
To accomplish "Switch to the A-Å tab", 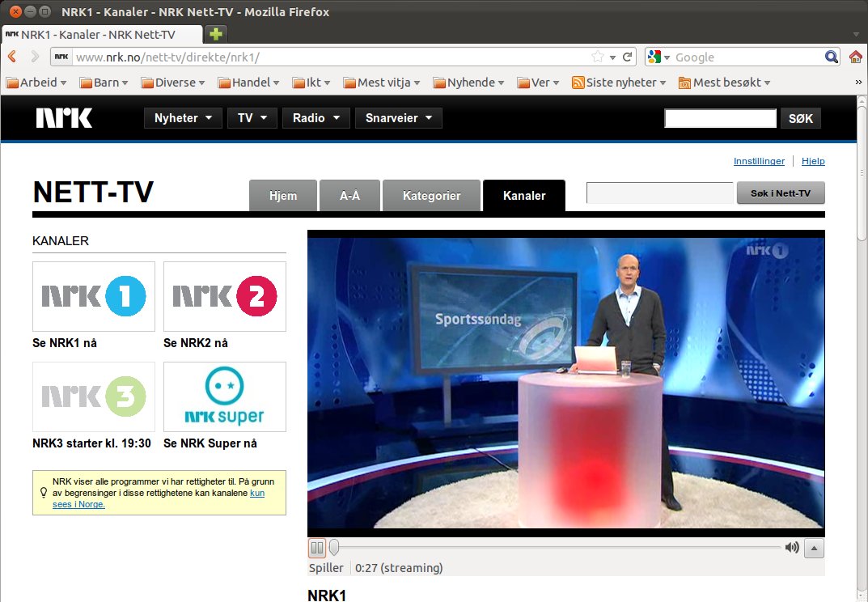I will [349, 196].
